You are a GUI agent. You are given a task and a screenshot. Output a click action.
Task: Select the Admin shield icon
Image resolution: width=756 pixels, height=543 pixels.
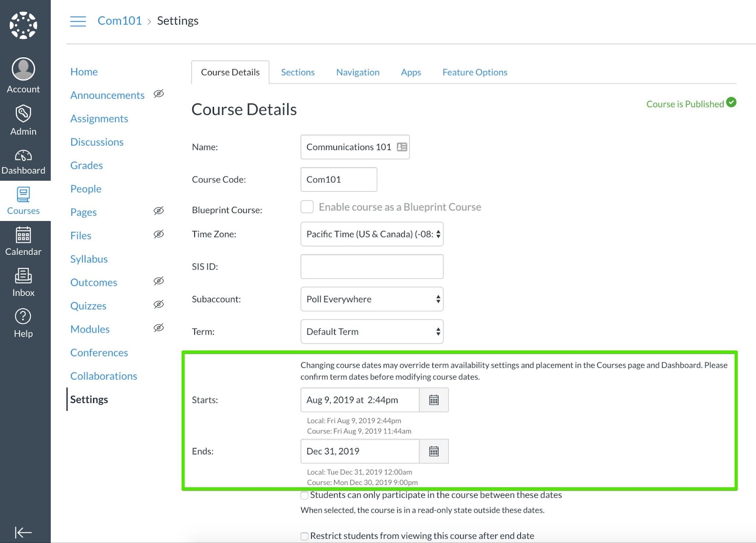coord(23,113)
